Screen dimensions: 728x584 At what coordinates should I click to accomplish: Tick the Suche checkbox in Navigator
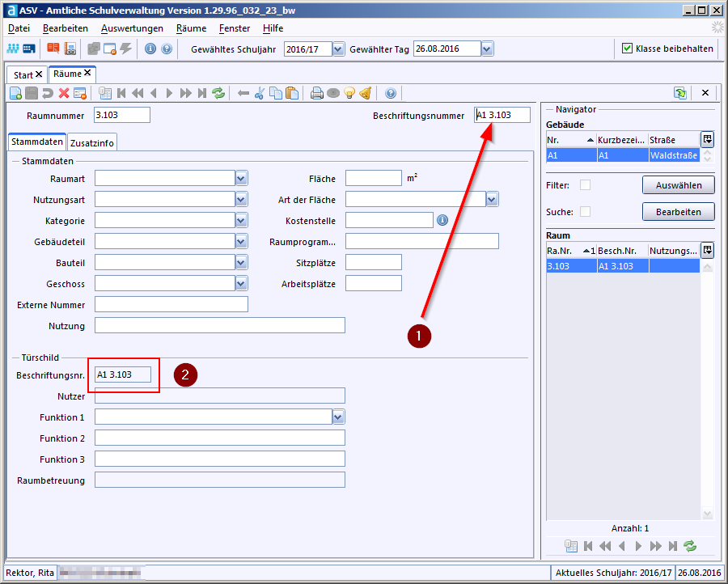(585, 212)
